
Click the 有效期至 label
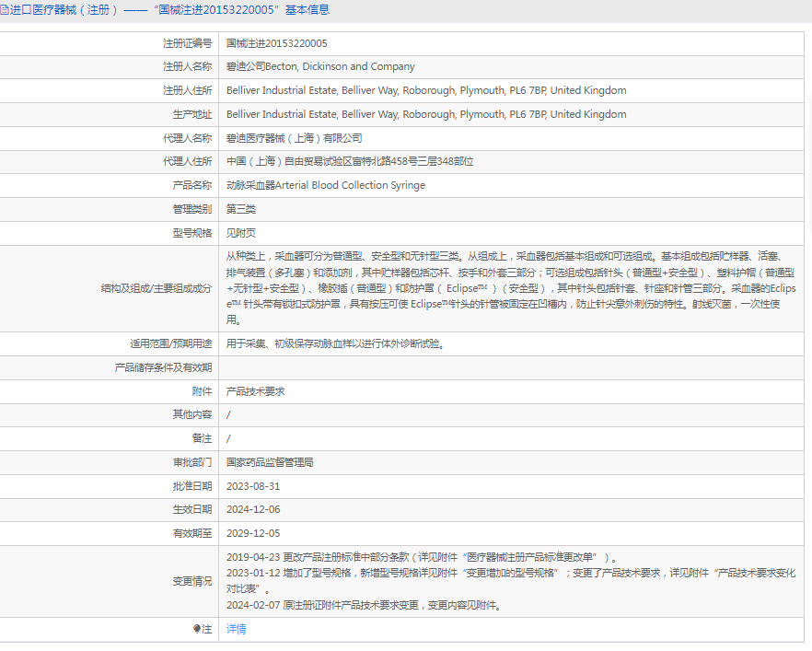(x=192, y=533)
